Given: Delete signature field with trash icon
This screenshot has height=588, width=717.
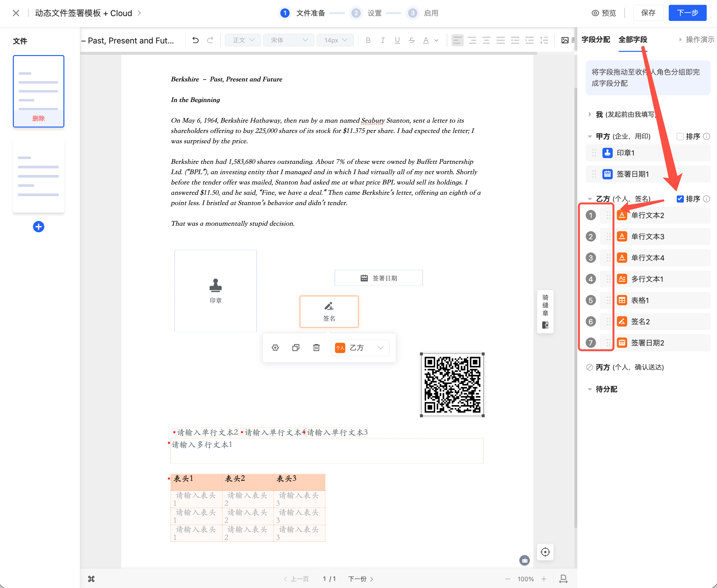Looking at the screenshot, I should [x=316, y=347].
